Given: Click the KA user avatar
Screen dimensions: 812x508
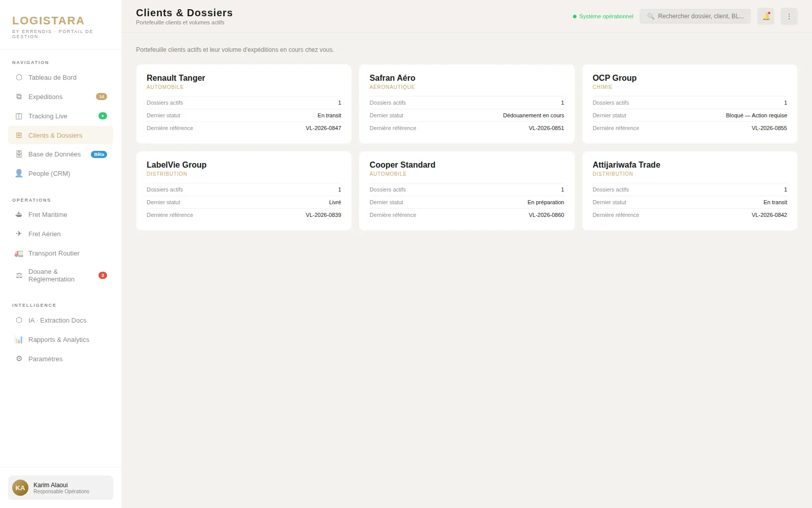Looking at the screenshot, I should 20,488.
